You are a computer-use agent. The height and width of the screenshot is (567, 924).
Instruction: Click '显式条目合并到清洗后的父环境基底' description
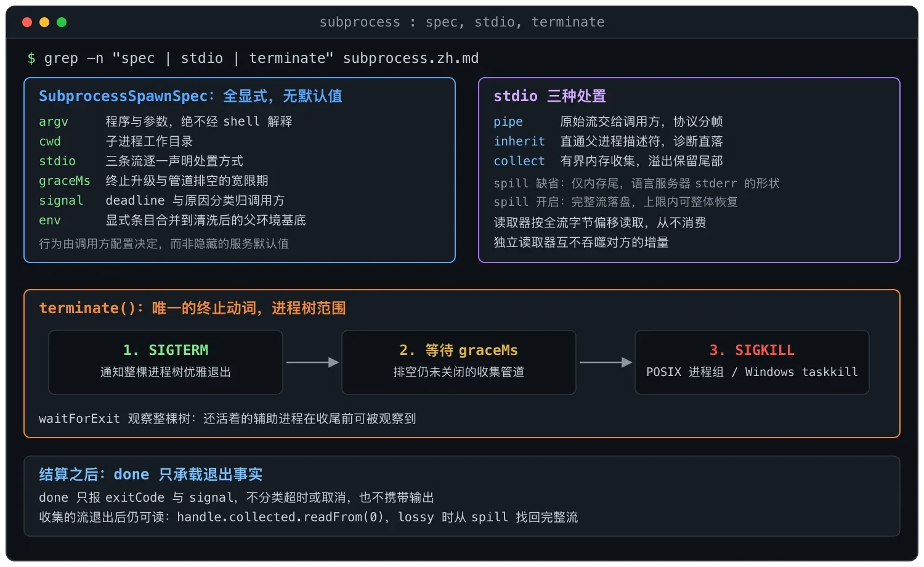click(206, 220)
